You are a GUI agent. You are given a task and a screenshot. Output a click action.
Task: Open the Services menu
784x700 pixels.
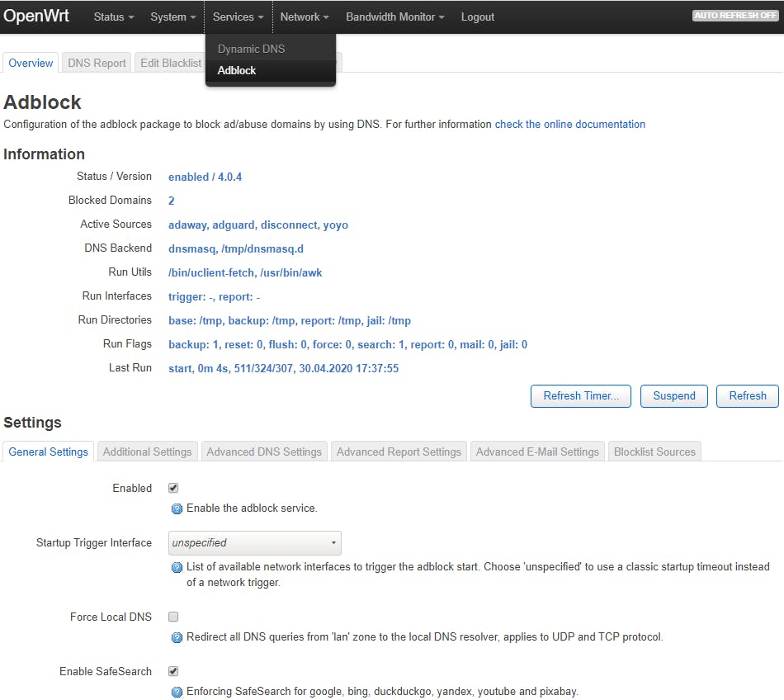(x=238, y=17)
